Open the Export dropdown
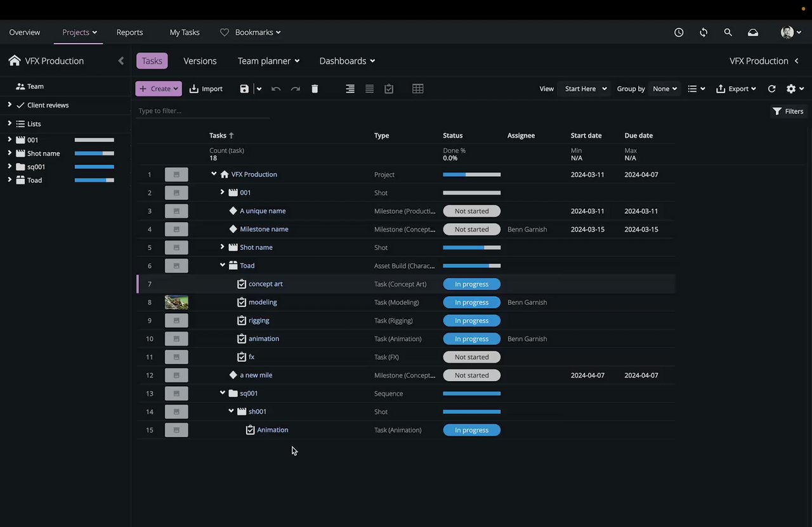Image resolution: width=812 pixels, height=527 pixels. (x=736, y=89)
